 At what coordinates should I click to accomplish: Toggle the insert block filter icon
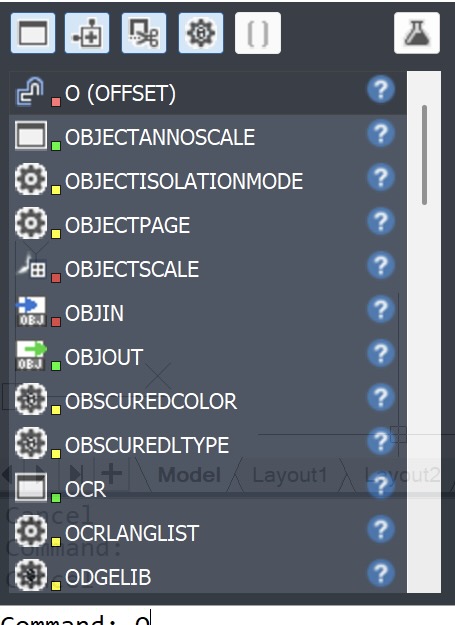tap(87, 33)
